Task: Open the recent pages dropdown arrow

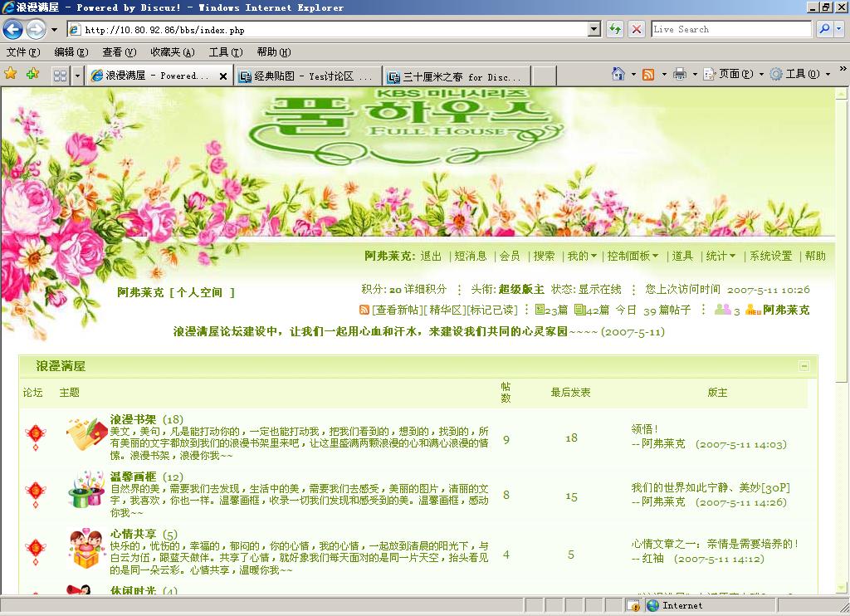Action: coord(54,29)
